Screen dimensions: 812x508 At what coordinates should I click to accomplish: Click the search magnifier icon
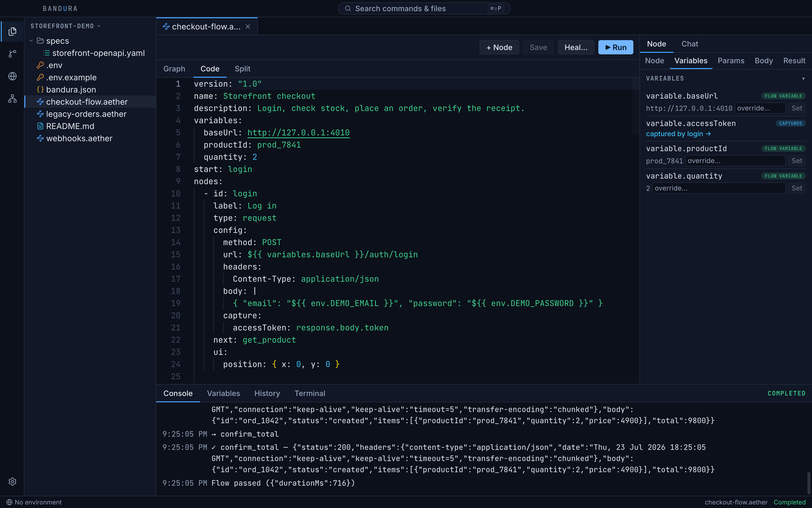click(x=348, y=9)
